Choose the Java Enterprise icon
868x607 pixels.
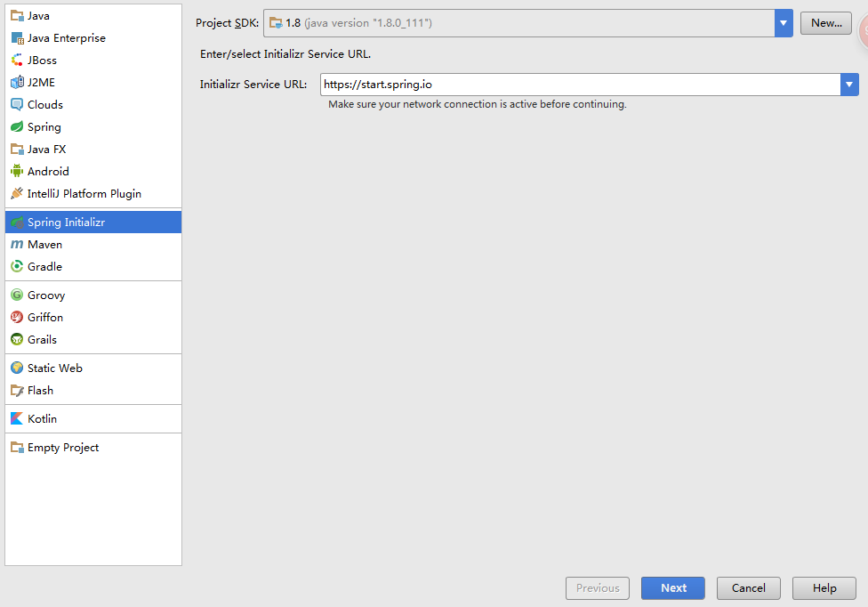(17, 38)
